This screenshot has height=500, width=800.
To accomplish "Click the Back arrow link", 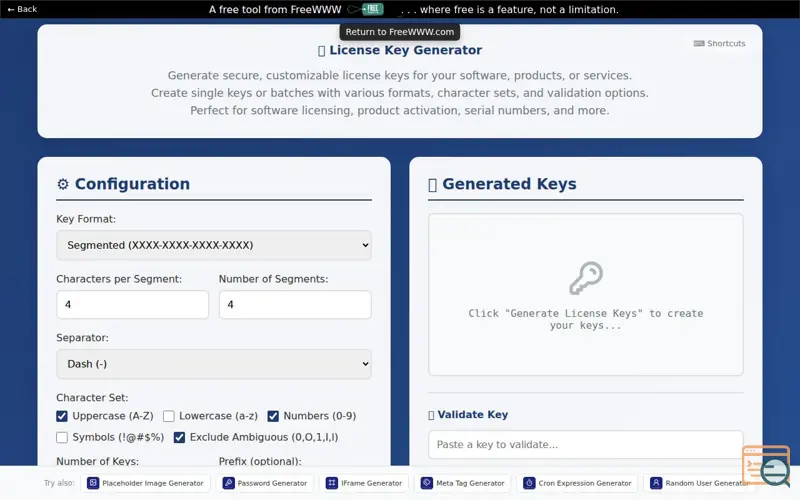I will 22,9.
